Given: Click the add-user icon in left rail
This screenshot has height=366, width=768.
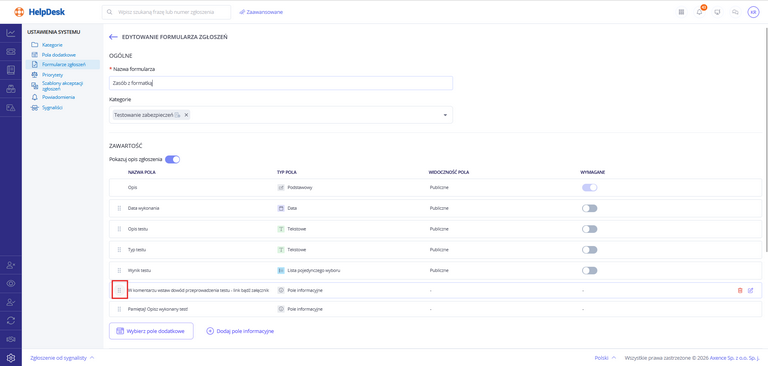Looking at the screenshot, I should (11, 265).
